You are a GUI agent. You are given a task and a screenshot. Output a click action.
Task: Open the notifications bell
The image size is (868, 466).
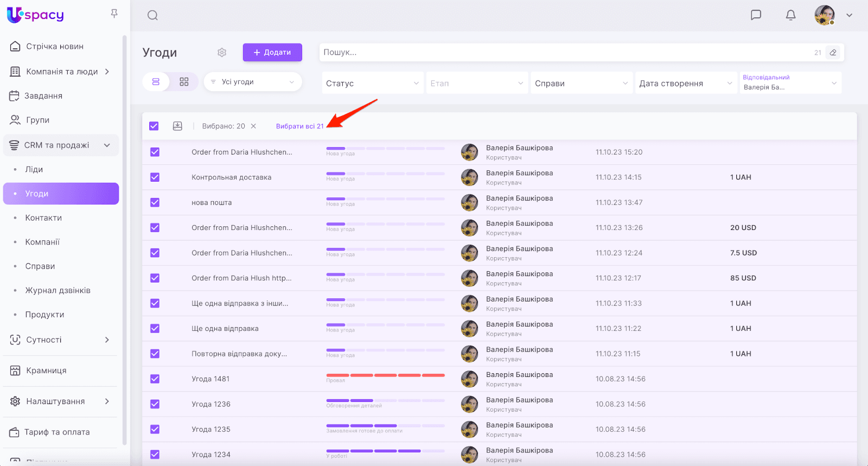[790, 15]
